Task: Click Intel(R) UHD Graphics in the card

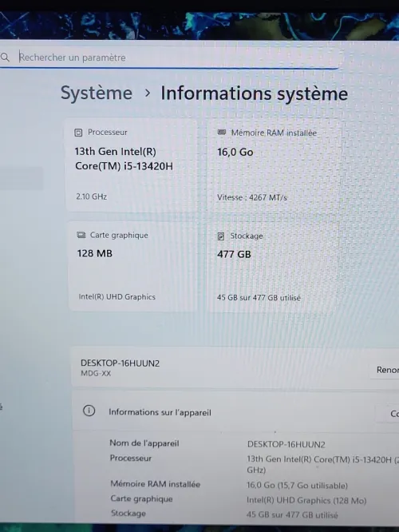Action: 117,297
